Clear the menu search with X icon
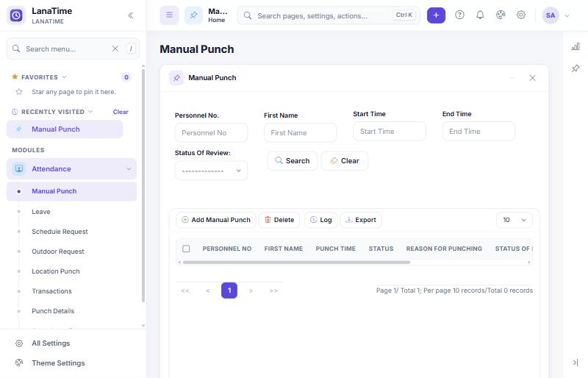 [115, 49]
